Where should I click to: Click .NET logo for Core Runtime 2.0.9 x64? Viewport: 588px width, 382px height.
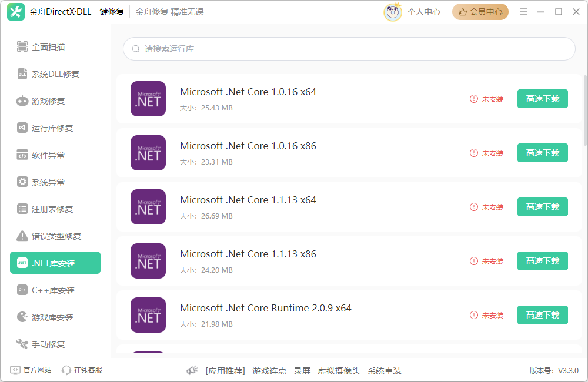[148, 314]
